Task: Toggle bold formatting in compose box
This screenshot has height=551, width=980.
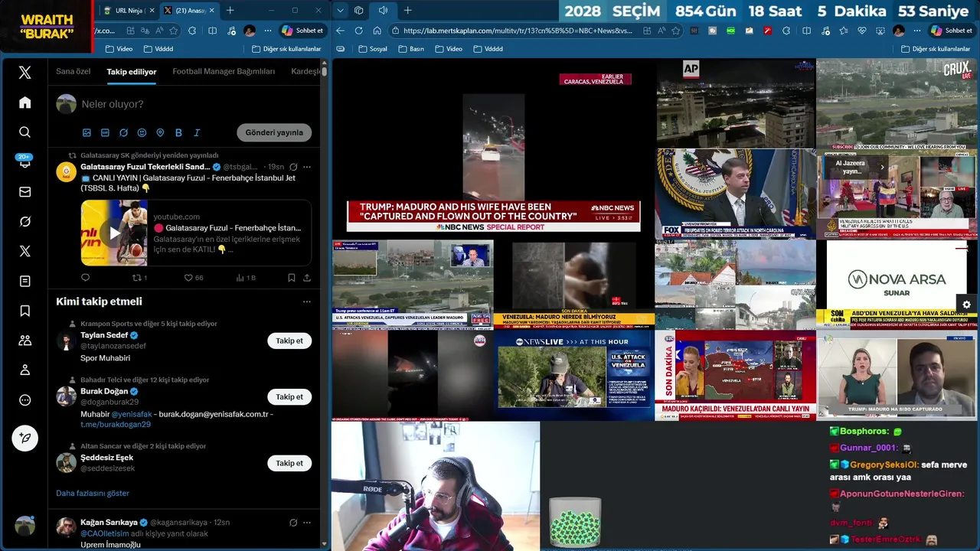Action: [x=178, y=132]
